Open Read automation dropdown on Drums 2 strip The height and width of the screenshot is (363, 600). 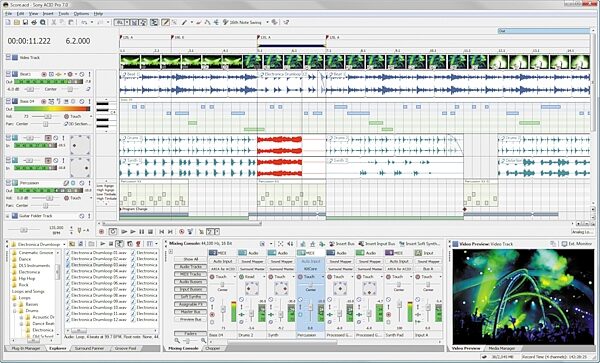coord(264,277)
